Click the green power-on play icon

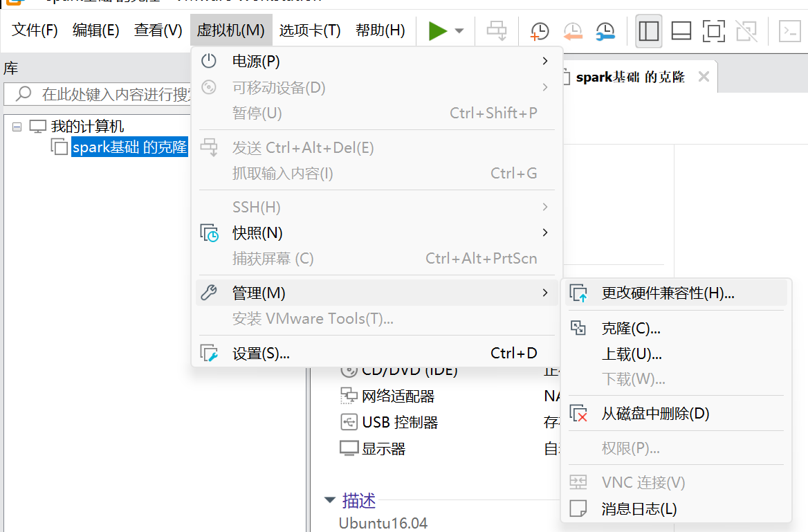(x=437, y=31)
